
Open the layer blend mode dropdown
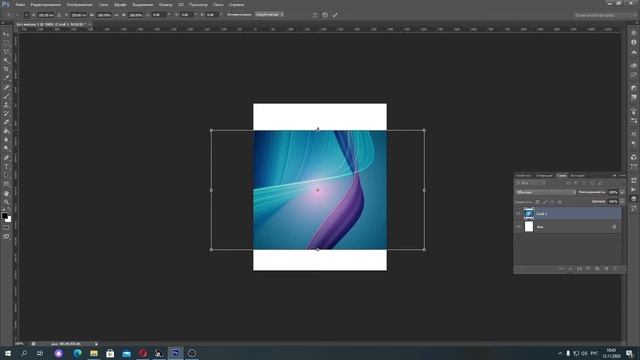coord(545,192)
